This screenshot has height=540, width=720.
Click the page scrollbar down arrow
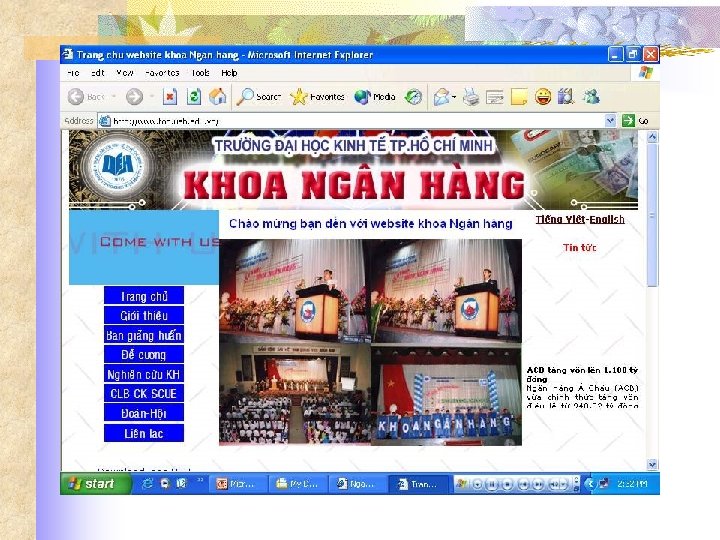click(652, 464)
